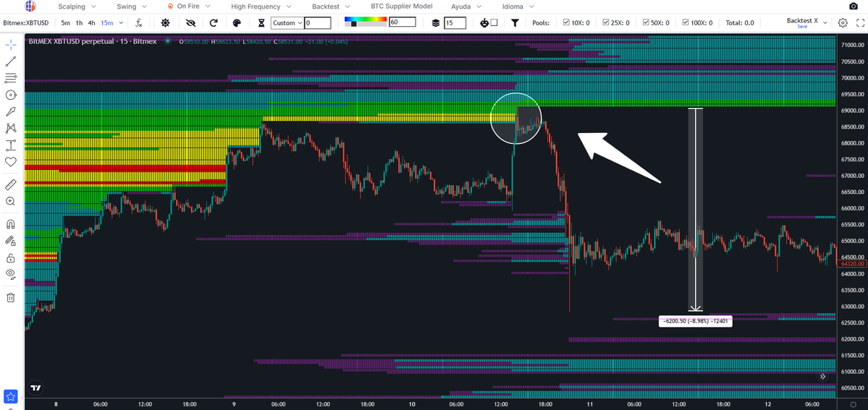Click the refresh arrow icon

pos(214,23)
